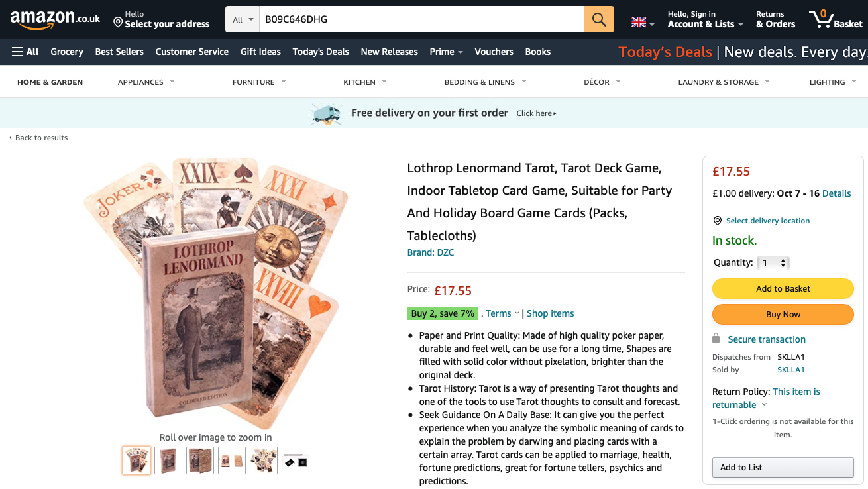Click the Buy Now button
868x489 pixels.
point(783,315)
